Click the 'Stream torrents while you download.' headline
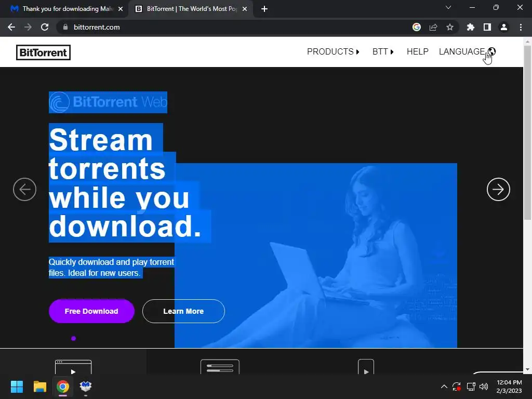 click(x=126, y=183)
